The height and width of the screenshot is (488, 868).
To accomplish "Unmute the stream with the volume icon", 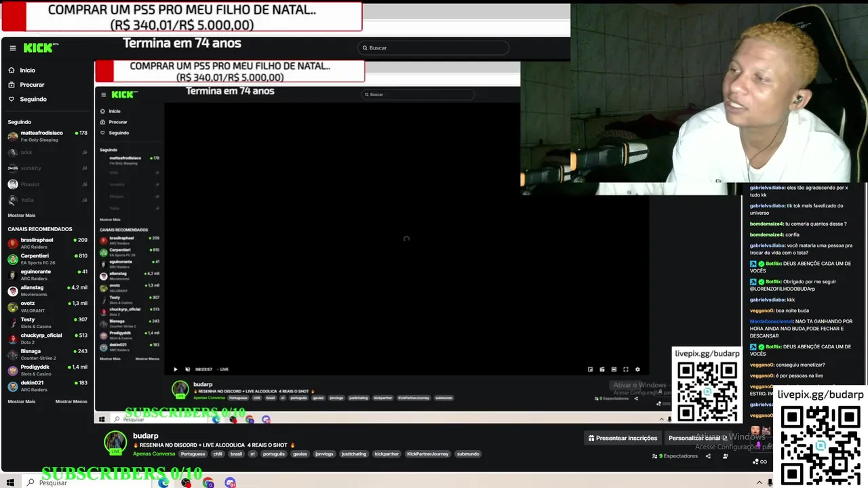I will pyautogui.click(x=188, y=369).
